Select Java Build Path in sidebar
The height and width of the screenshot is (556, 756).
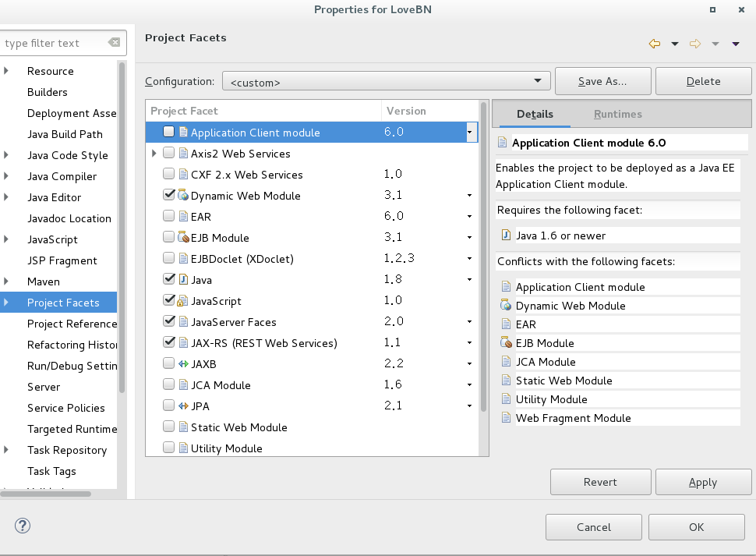tap(65, 134)
